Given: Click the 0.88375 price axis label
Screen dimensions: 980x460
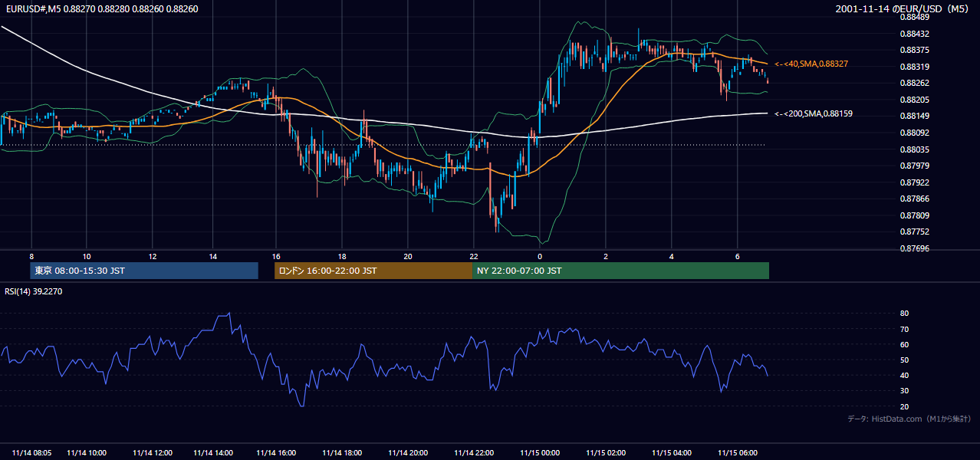Looking at the screenshot, I should tap(914, 50).
